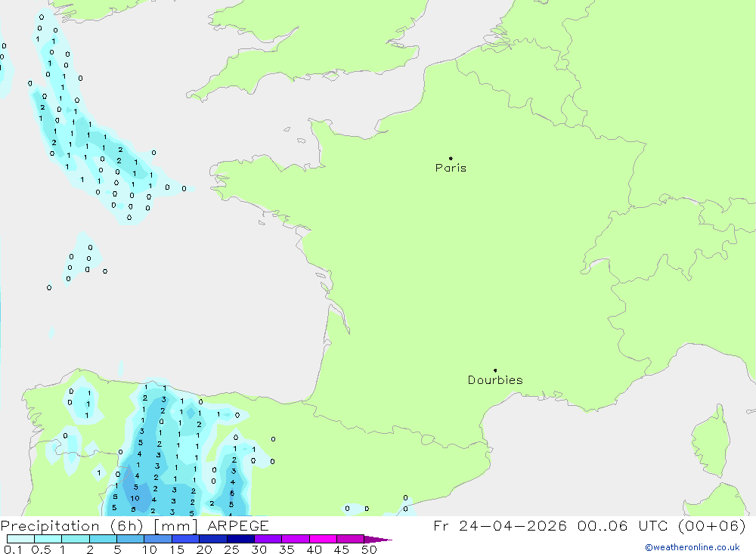Click the ARPEGE model name
Screen dimensions: 756x554
(237, 526)
